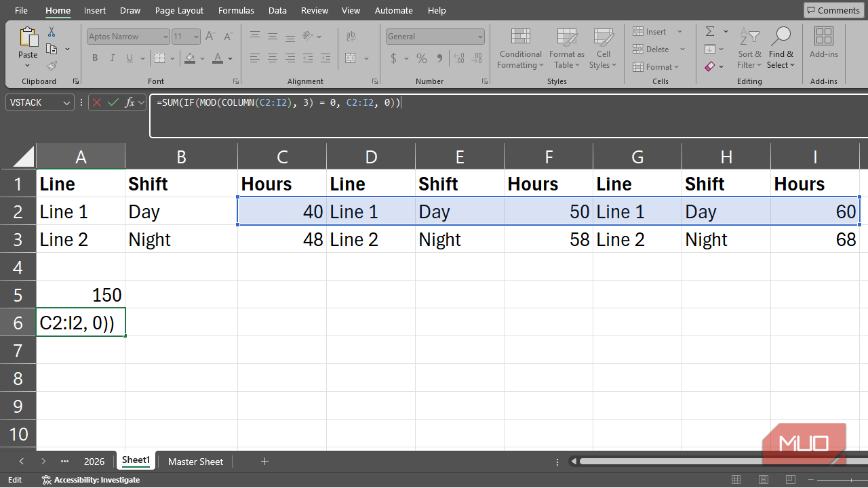Expand the Paste options arrow
The width and height of the screenshot is (868, 488).
coord(28,66)
